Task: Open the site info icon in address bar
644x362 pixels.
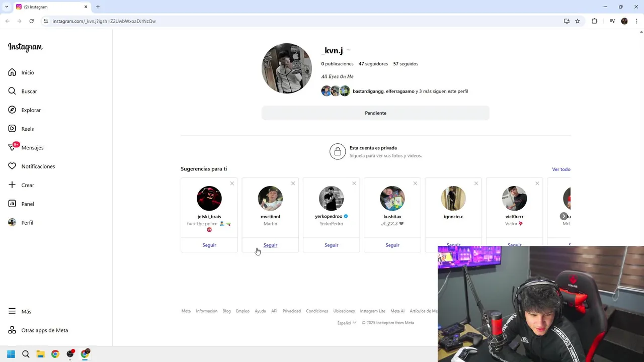Action: point(46,21)
